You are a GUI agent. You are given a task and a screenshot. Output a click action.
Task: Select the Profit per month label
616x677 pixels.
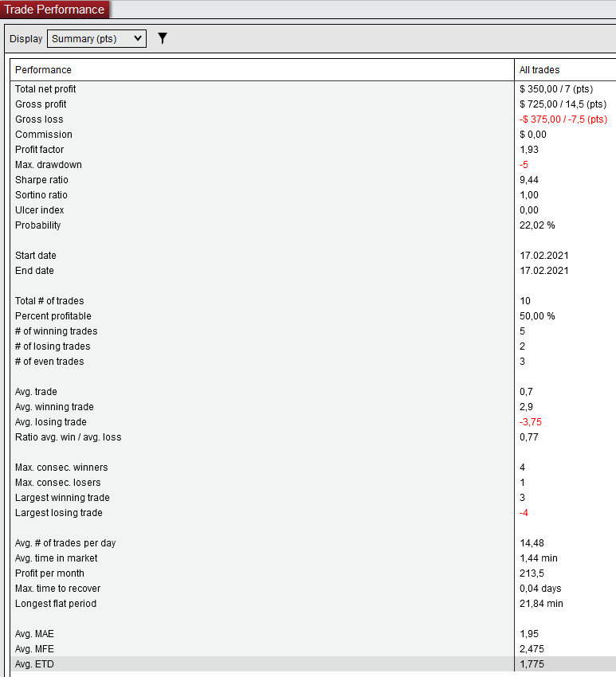coord(49,573)
